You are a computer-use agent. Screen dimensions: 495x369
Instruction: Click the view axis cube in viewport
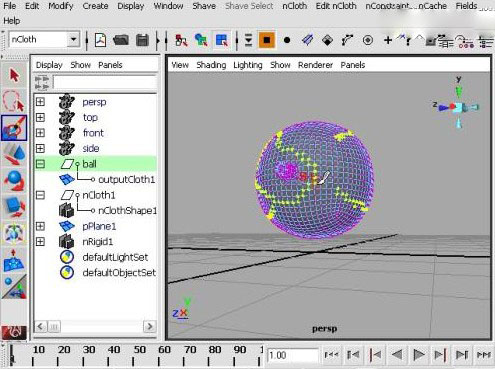click(x=458, y=107)
